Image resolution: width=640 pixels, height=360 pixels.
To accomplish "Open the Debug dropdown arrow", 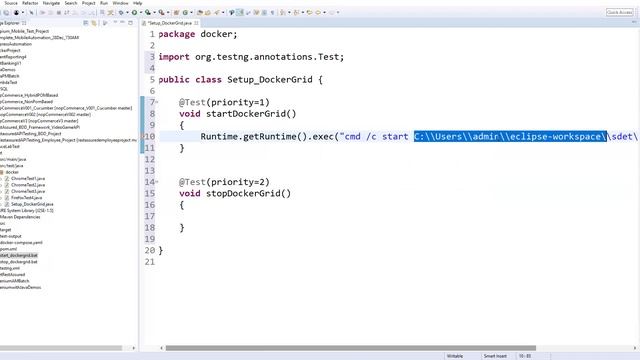I will (127, 13).
